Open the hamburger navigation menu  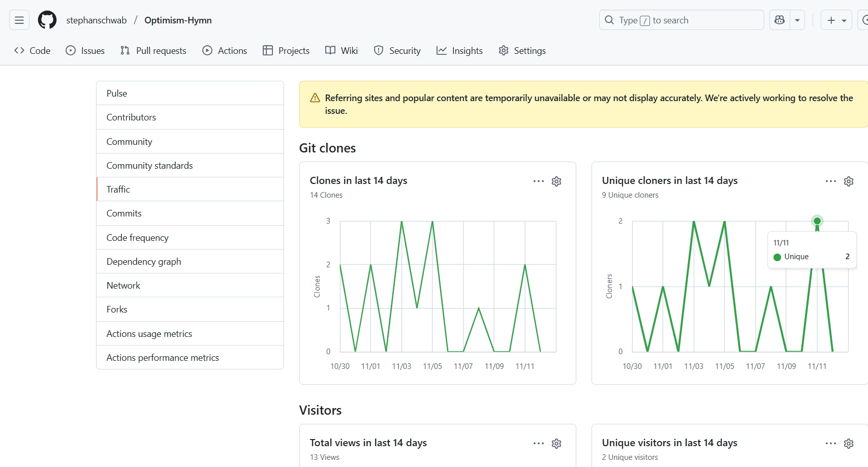(x=19, y=20)
